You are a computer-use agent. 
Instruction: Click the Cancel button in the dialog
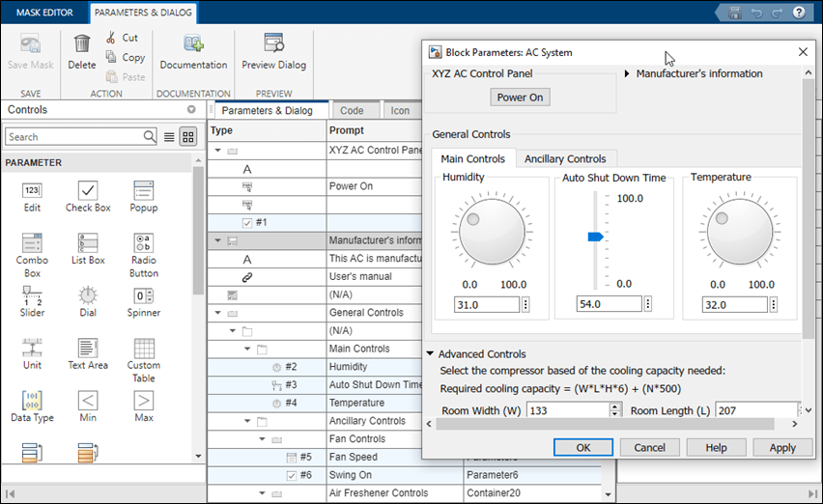tap(650, 447)
